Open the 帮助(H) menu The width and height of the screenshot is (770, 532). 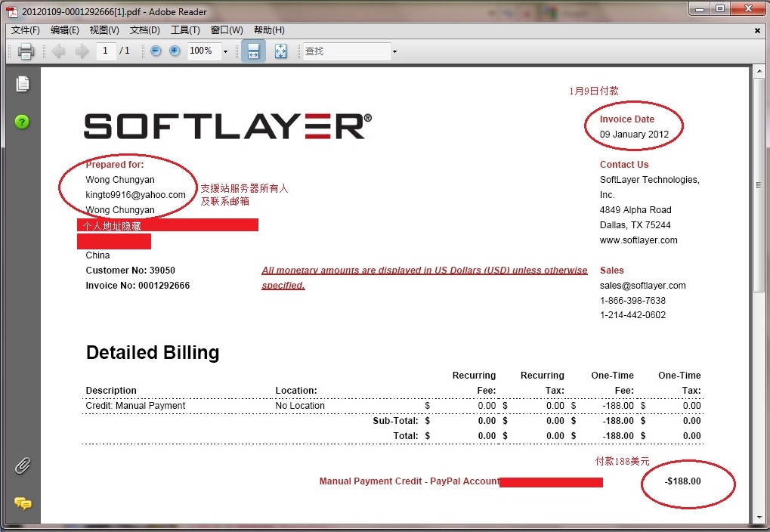[269, 30]
